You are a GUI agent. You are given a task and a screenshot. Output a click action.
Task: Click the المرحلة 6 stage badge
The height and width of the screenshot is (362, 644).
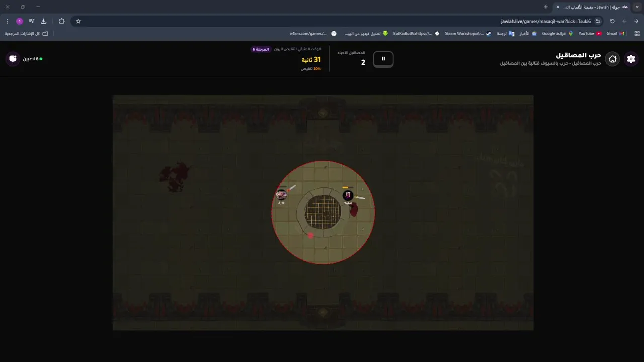point(261,49)
